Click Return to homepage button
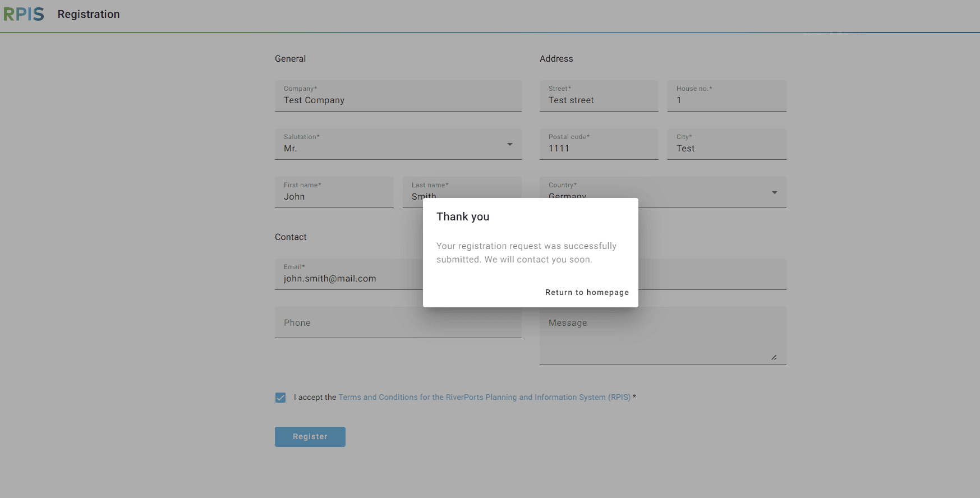980x498 pixels. click(x=587, y=292)
